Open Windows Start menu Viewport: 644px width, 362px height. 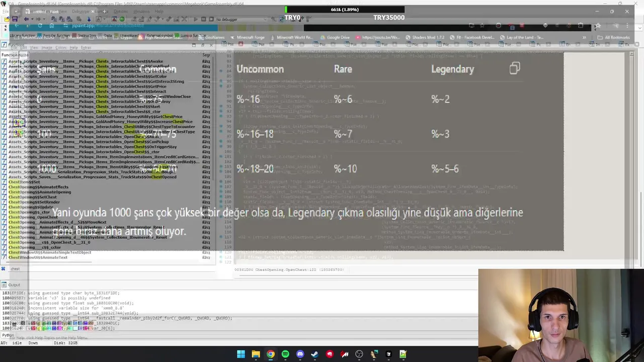pos(241,354)
